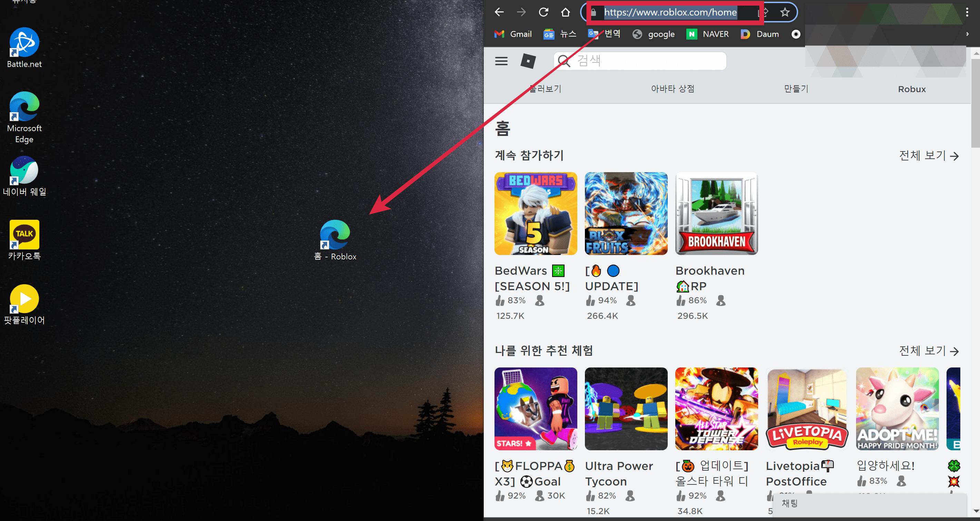This screenshot has height=521, width=980.
Task: Select the address bar URL
Action: coord(671,12)
